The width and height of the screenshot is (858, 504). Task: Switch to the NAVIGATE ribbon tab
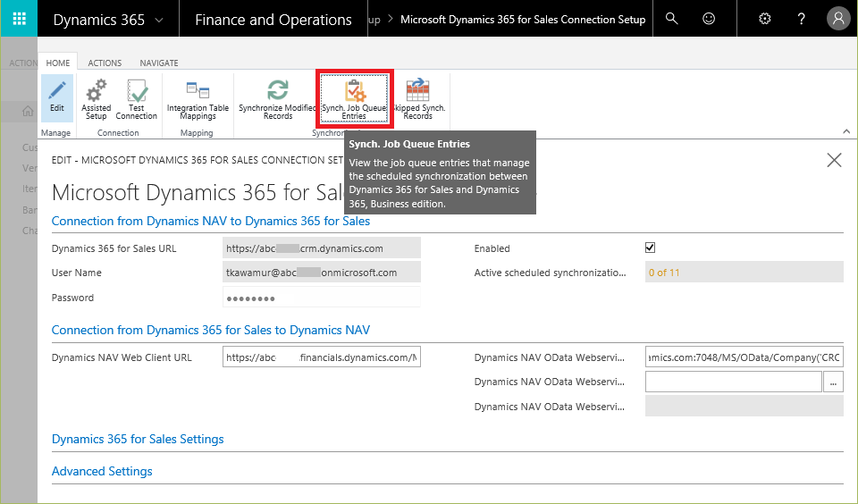(158, 63)
